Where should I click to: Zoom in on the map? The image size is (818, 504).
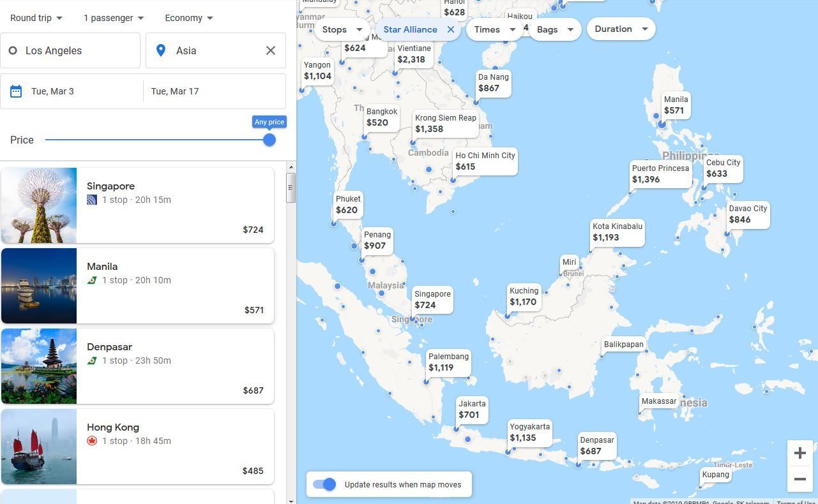799,453
